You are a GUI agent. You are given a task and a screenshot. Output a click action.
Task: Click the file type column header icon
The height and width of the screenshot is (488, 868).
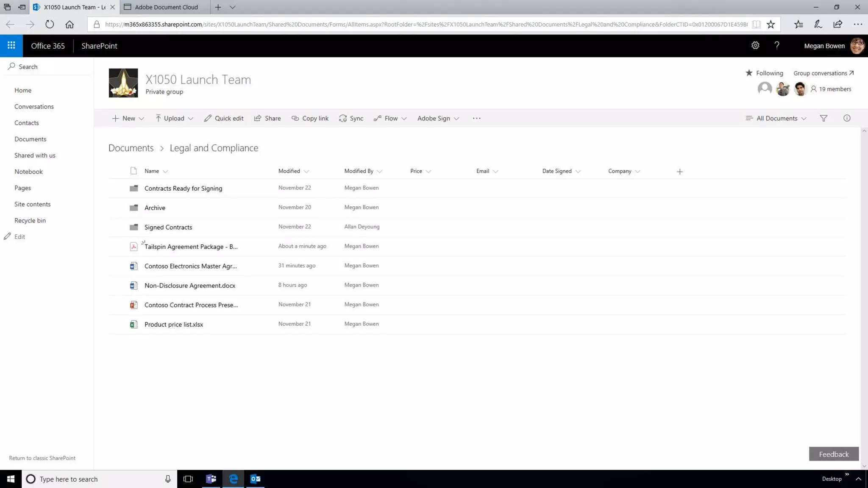(x=134, y=171)
